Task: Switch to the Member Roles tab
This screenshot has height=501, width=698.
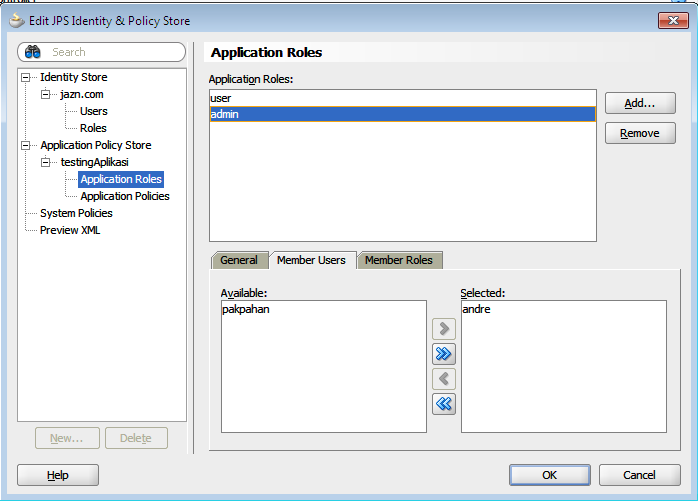Action: coord(399,260)
